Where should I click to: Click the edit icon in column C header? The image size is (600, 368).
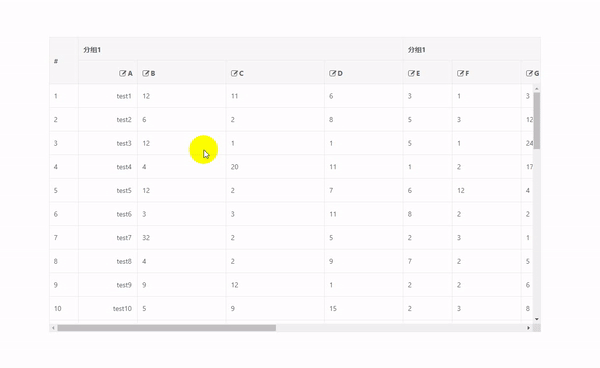(234, 73)
